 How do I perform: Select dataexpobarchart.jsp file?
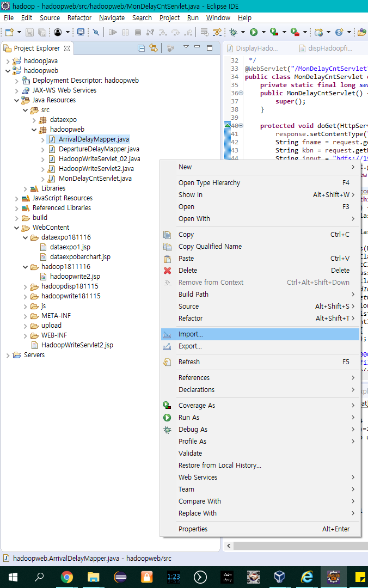(x=80, y=257)
